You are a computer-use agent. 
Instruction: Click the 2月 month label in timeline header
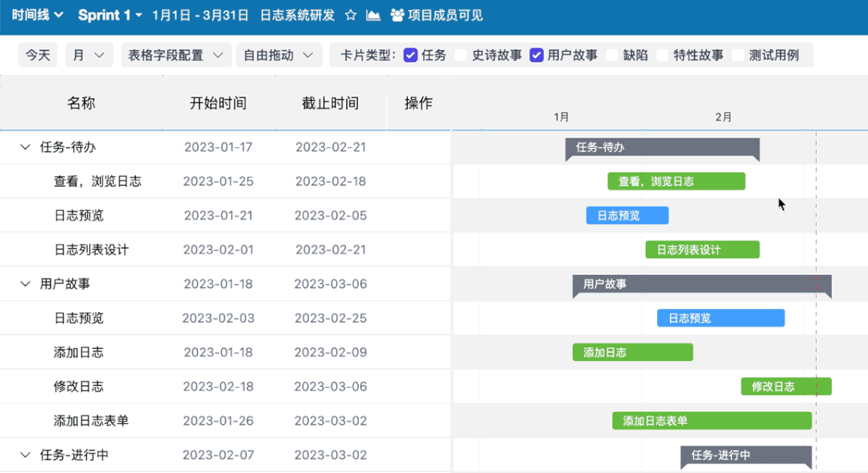tap(723, 117)
